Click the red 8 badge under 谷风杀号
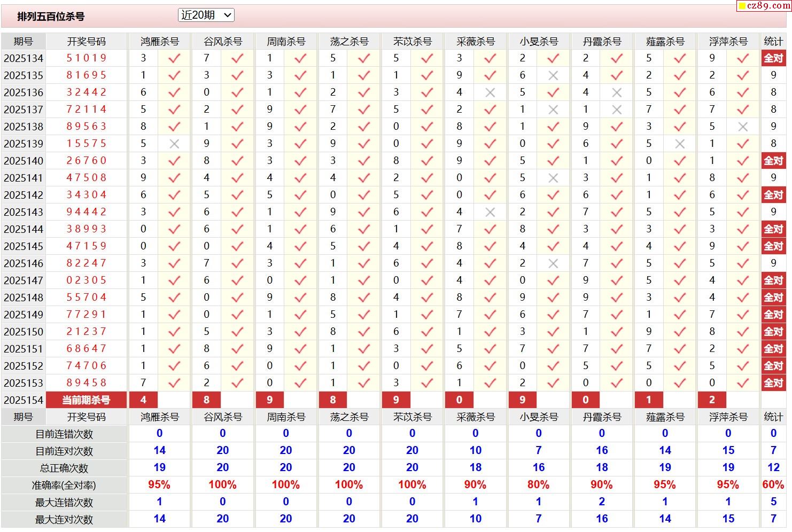 point(206,400)
